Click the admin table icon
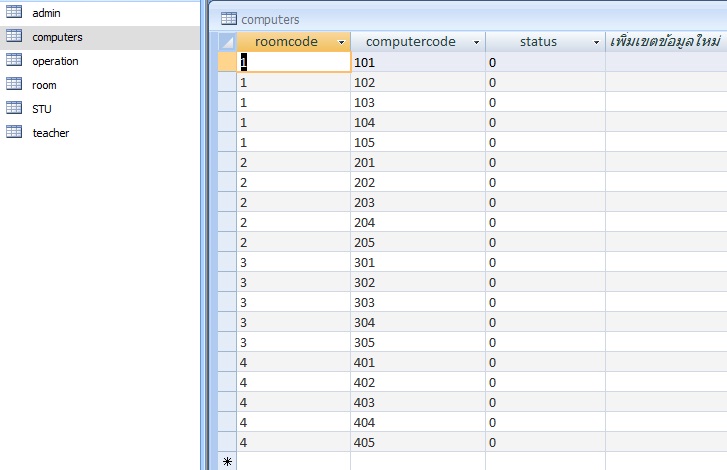 tap(14, 13)
